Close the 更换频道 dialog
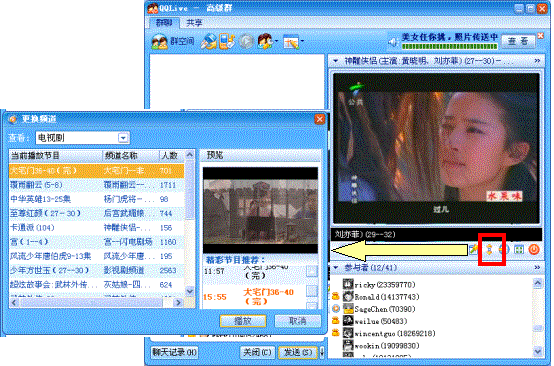The height and width of the screenshot is (366, 554). click(319, 119)
